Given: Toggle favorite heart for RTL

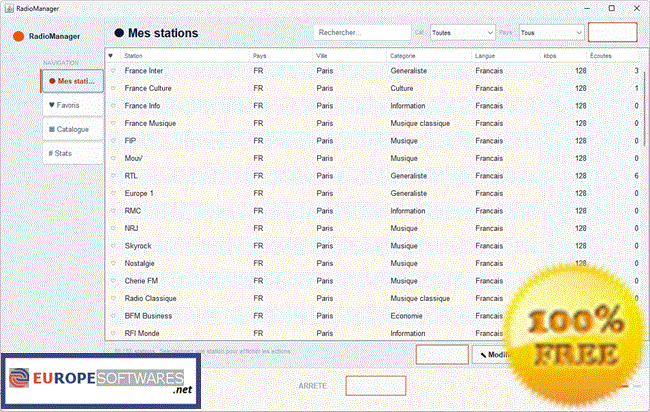Looking at the screenshot, I should pos(113,176).
